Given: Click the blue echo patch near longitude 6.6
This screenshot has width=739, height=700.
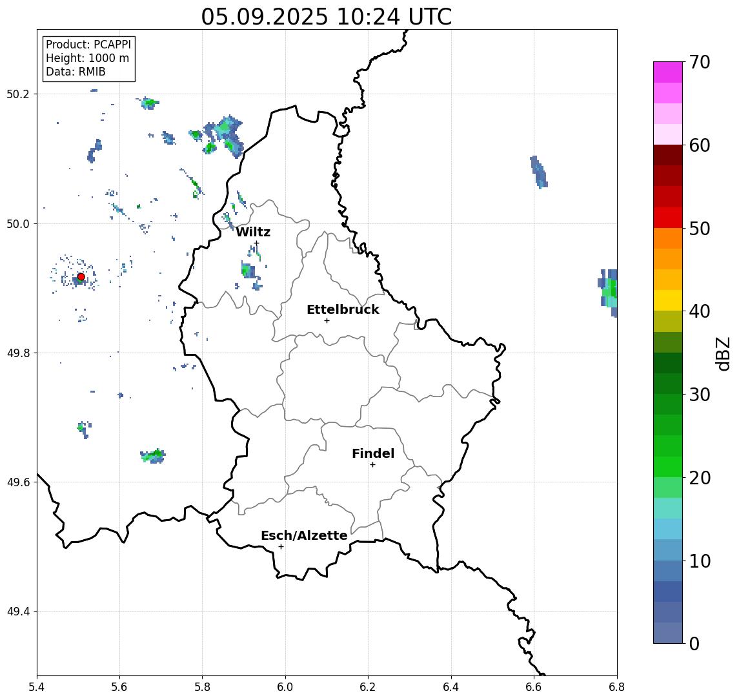Looking at the screenshot, I should coord(539,172).
